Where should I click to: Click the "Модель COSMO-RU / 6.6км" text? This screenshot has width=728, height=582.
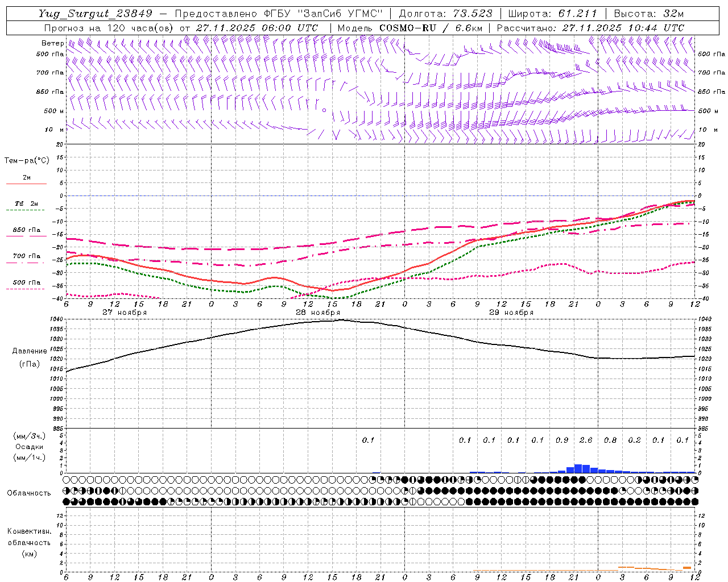410,28
